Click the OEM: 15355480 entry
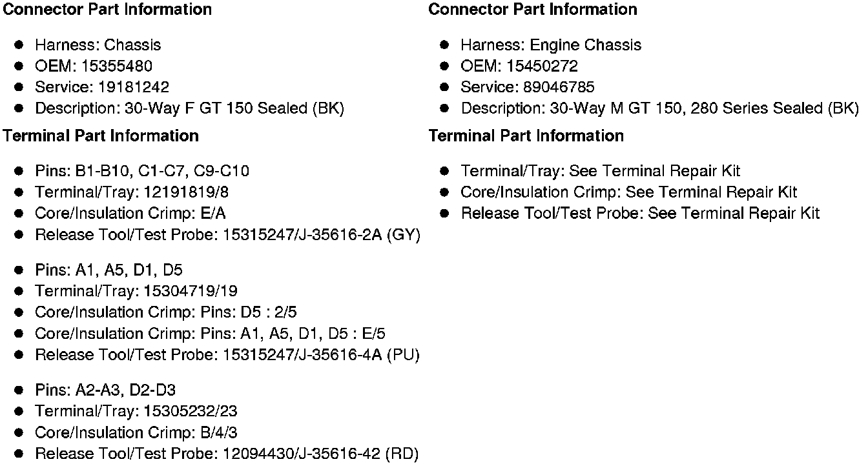 click(x=94, y=66)
